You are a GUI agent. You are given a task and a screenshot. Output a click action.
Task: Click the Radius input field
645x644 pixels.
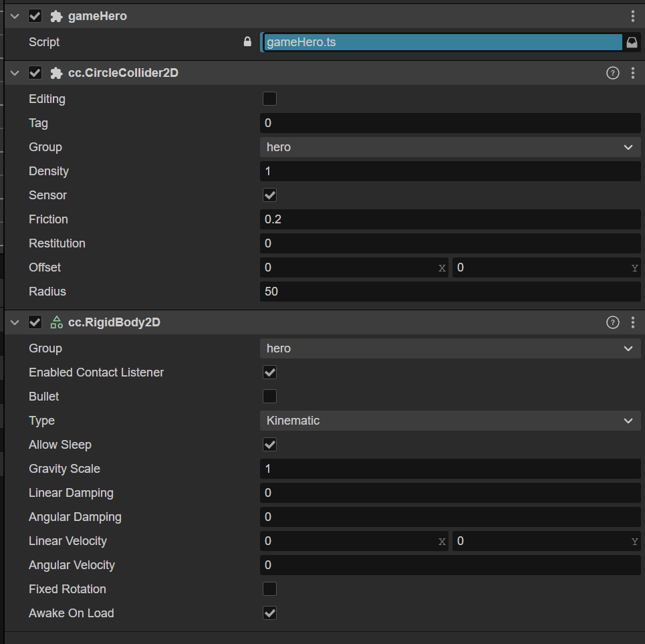click(x=450, y=292)
